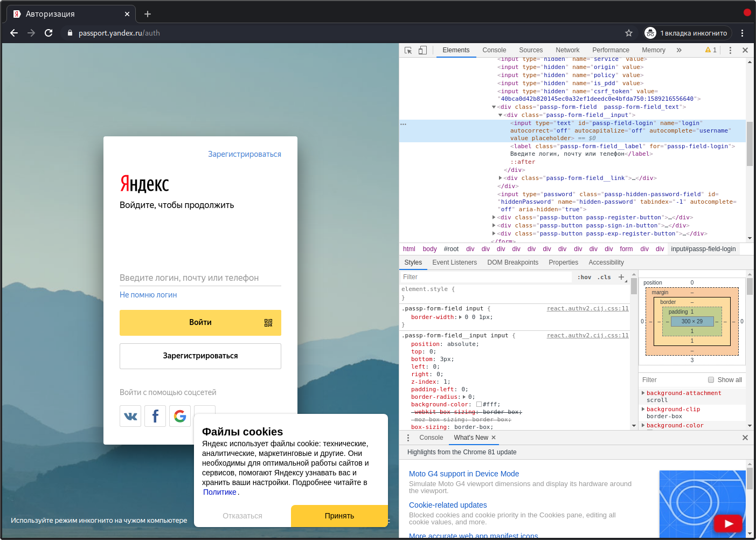The image size is (756, 540).
Task: Close the DevTools bottom drawer
Action: coord(745,438)
